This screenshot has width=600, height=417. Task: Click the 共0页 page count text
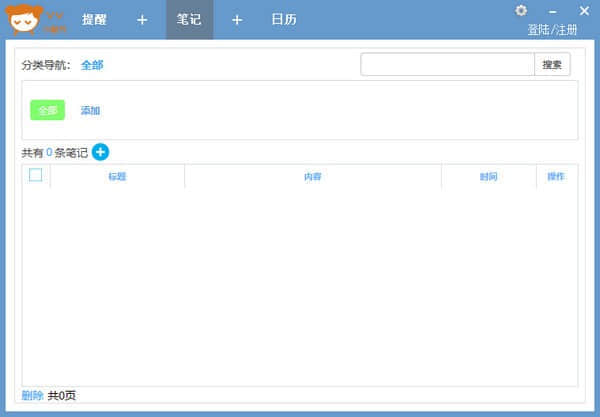pos(62,396)
